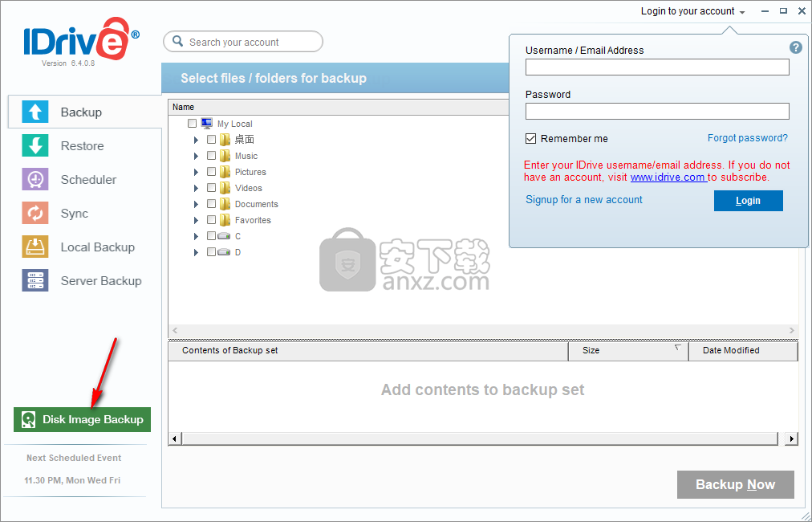Expand the Documents tree node

coord(197,204)
